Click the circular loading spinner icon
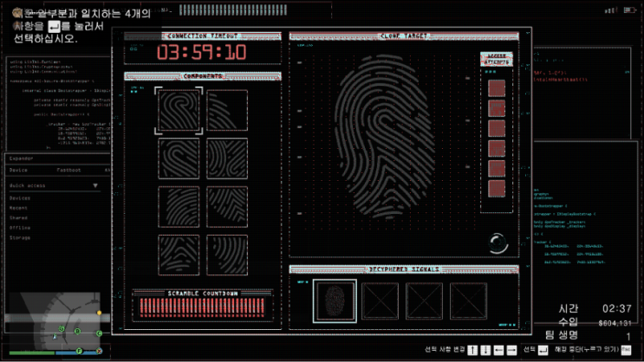The height and width of the screenshot is (362, 644). 498,243
